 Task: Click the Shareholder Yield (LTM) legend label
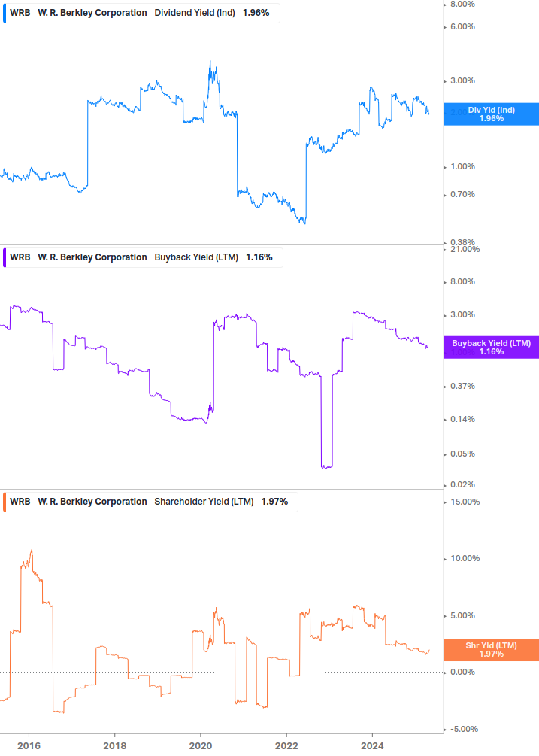click(x=204, y=502)
